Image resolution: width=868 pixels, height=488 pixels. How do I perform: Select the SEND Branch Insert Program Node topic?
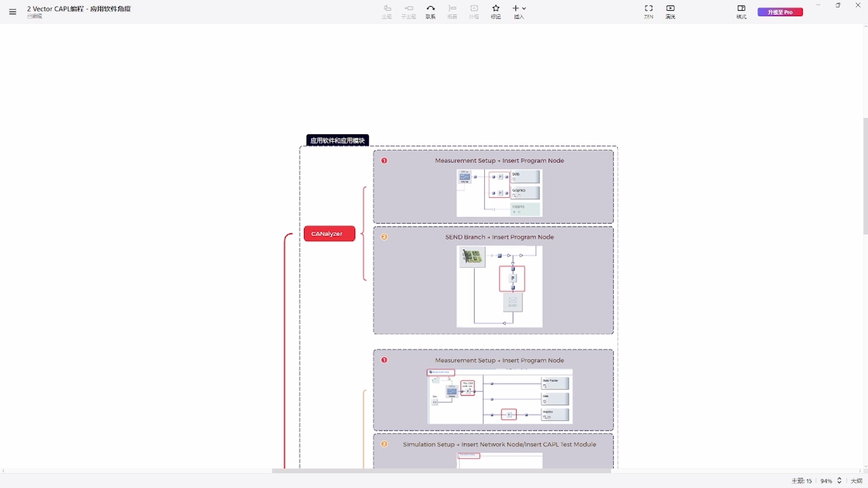pyautogui.click(x=499, y=237)
